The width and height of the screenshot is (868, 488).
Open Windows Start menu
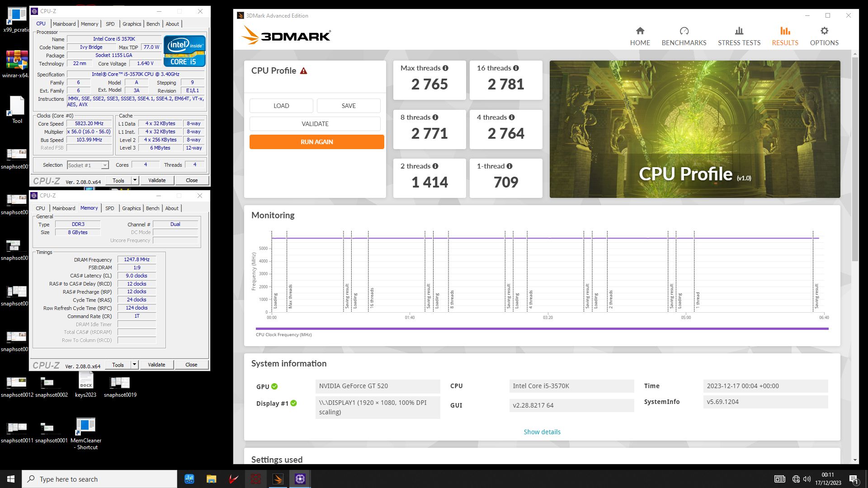click(11, 479)
